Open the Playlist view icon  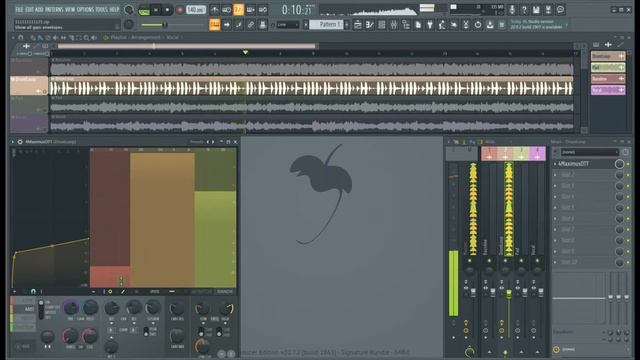[x=358, y=25]
